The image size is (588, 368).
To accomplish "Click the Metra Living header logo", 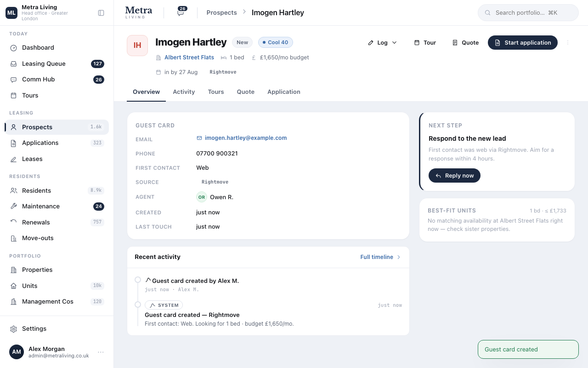I will 138,12.
